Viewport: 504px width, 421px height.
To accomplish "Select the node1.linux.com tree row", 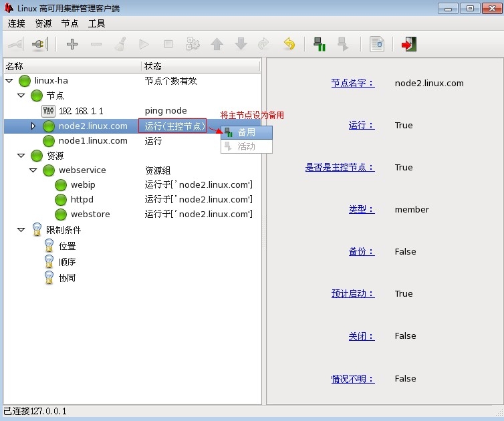I will pos(132,141).
